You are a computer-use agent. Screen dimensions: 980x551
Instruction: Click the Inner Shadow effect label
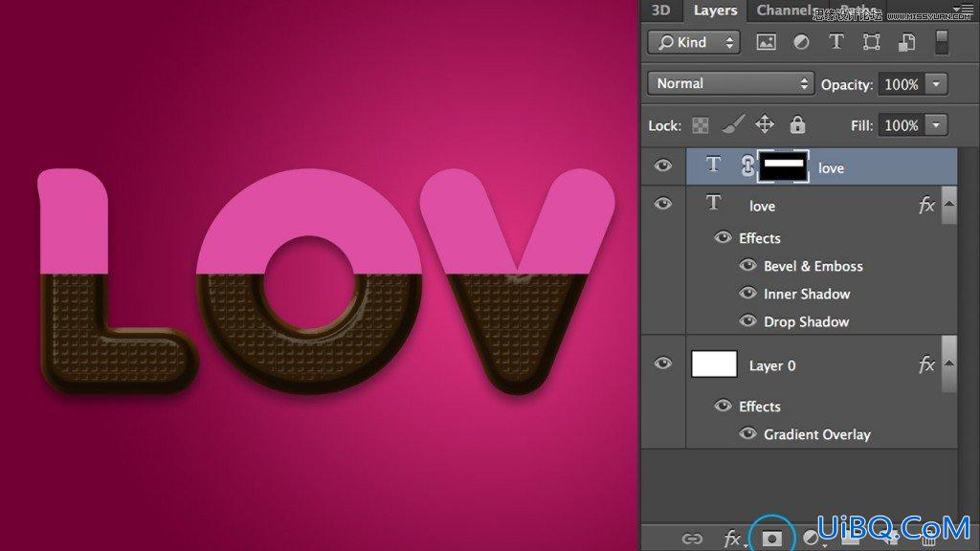[807, 294]
